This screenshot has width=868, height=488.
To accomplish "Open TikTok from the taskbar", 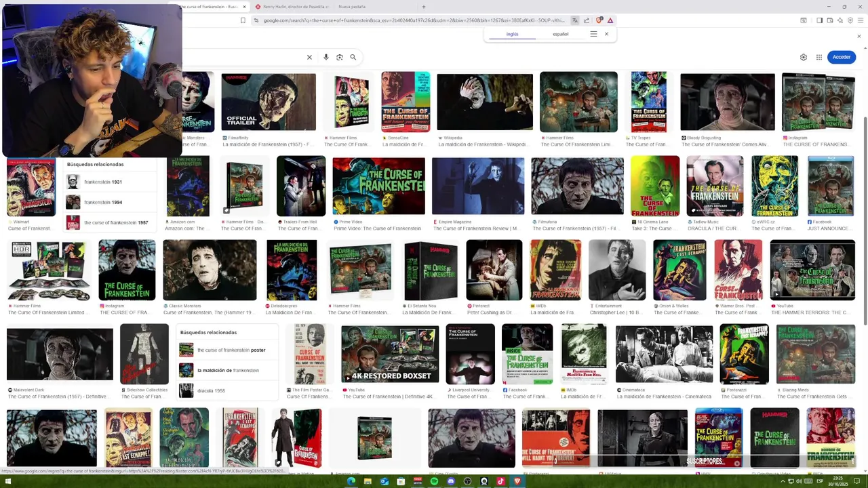I will pos(500,481).
